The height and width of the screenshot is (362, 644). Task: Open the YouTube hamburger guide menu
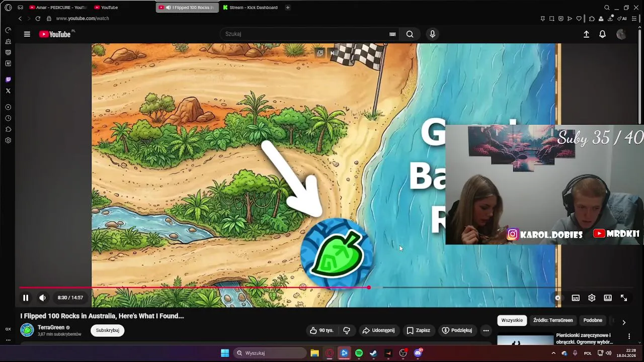point(27,34)
